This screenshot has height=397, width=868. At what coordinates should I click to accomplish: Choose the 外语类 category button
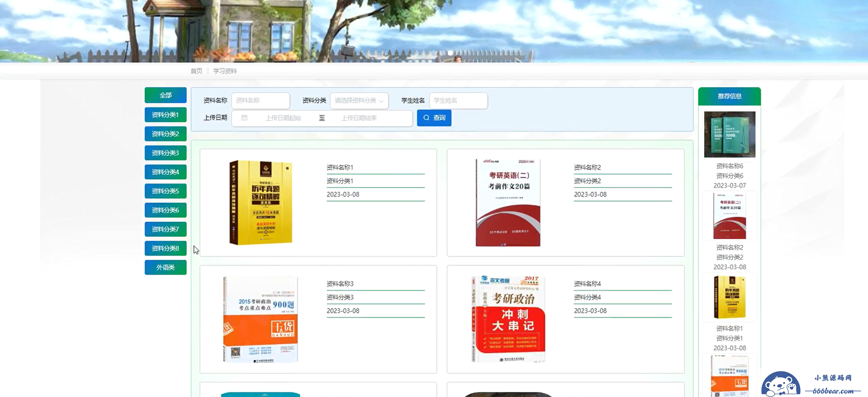165,268
